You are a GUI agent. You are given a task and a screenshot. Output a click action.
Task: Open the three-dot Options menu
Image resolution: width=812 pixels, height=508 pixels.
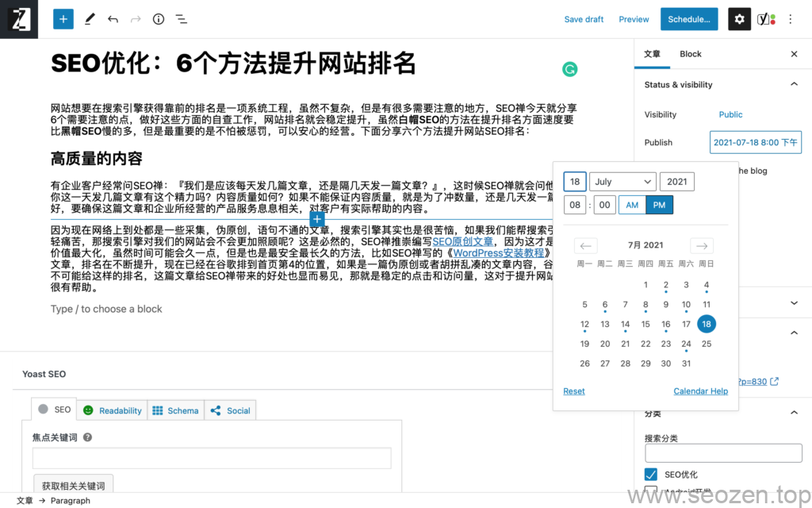(x=790, y=19)
